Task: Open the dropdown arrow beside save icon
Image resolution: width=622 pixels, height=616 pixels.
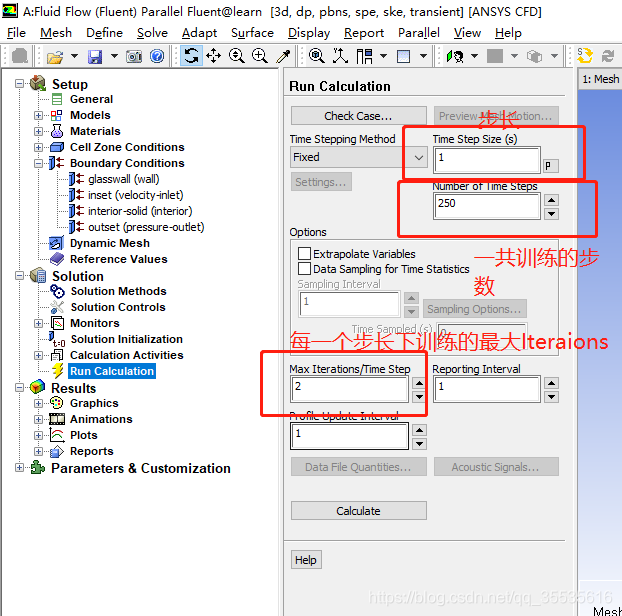Action: (x=114, y=56)
